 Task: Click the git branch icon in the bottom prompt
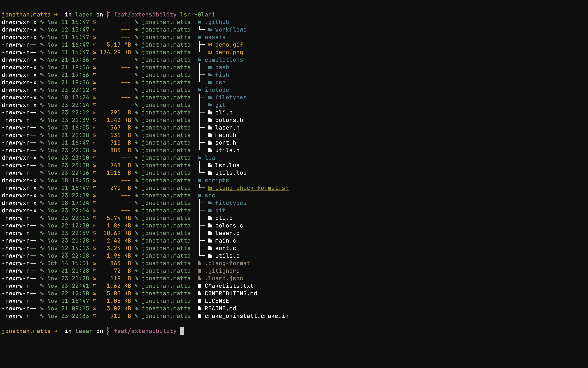pyautogui.click(x=108, y=331)
